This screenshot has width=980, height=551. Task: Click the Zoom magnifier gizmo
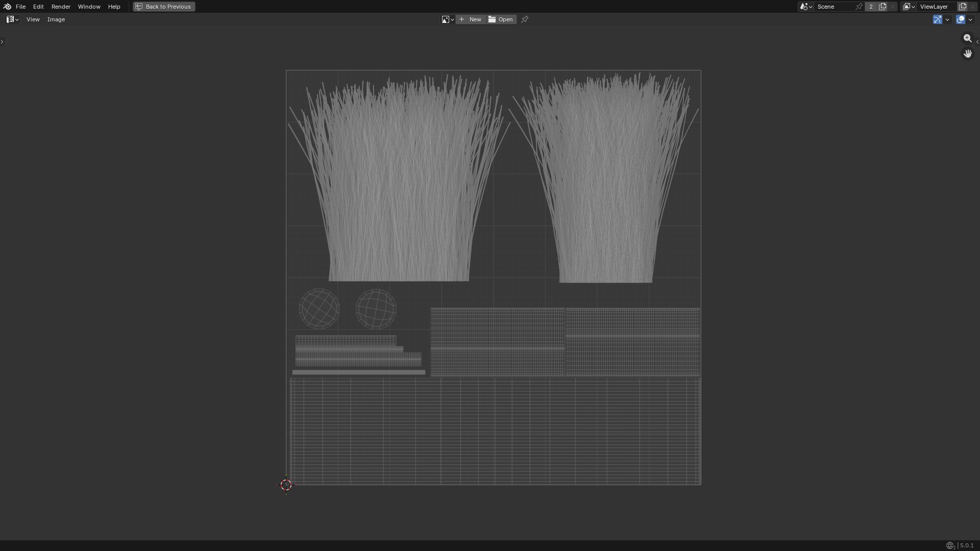[x=968, y=38]
